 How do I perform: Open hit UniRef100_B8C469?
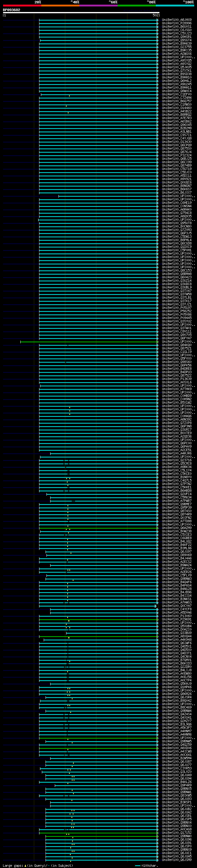[x=177, y=707]
